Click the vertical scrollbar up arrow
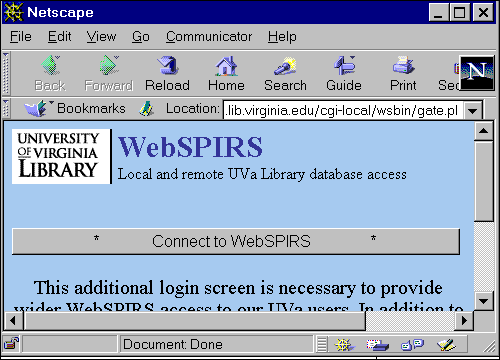500x360 pixels. point(484,131)
